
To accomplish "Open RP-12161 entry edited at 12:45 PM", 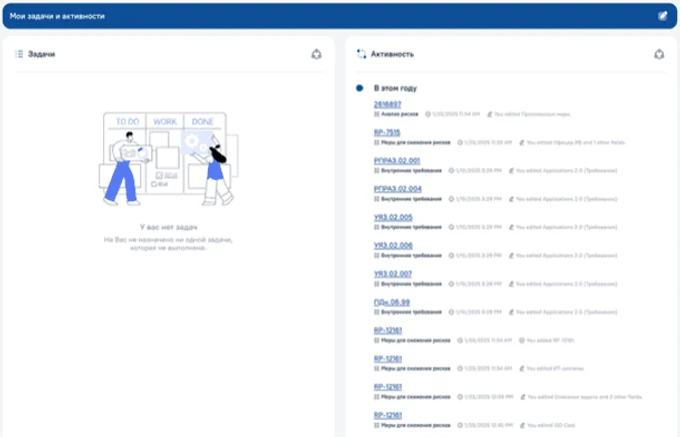I will [387, 414].
